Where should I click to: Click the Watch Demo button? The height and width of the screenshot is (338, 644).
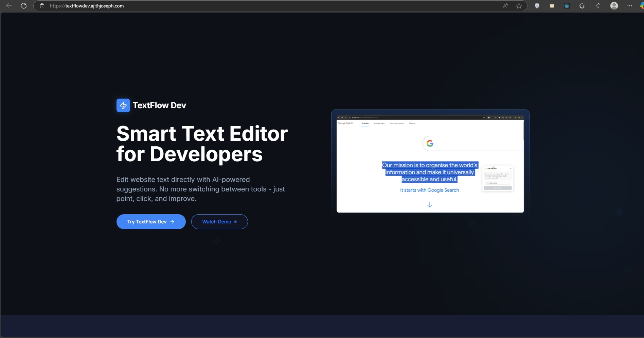click(219, 222)
